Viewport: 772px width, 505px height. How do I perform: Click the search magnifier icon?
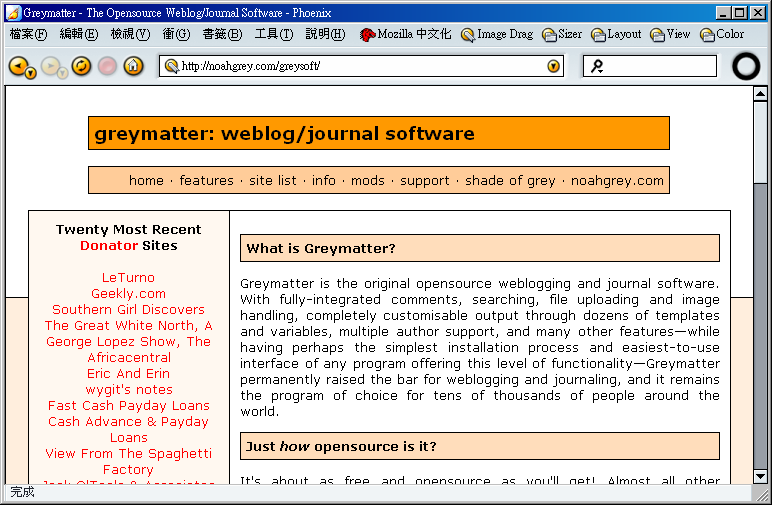click(x=597, y=66)
